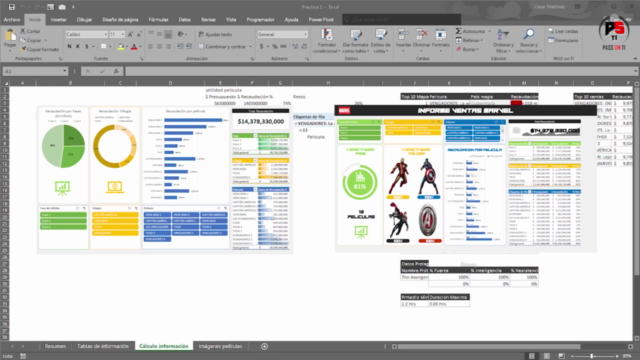Expand the formula bar
This screenshot has height=360, width=640.
pyautogui.click(x=635, y=71)
